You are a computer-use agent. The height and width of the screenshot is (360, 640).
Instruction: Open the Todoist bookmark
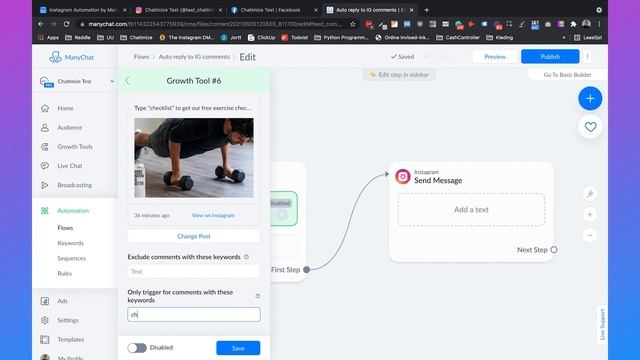point(295,38)
